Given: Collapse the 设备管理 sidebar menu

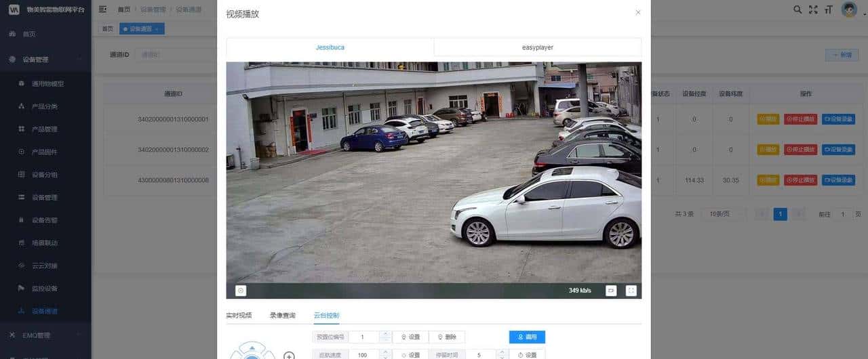Looking at the screenshot, I should point(45,59).
